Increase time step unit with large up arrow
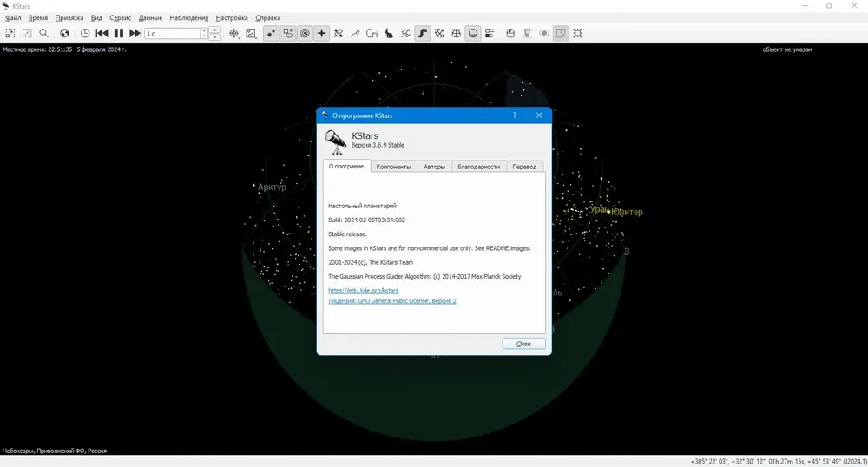Screen dimensions: 868x467 click(215, 30)
